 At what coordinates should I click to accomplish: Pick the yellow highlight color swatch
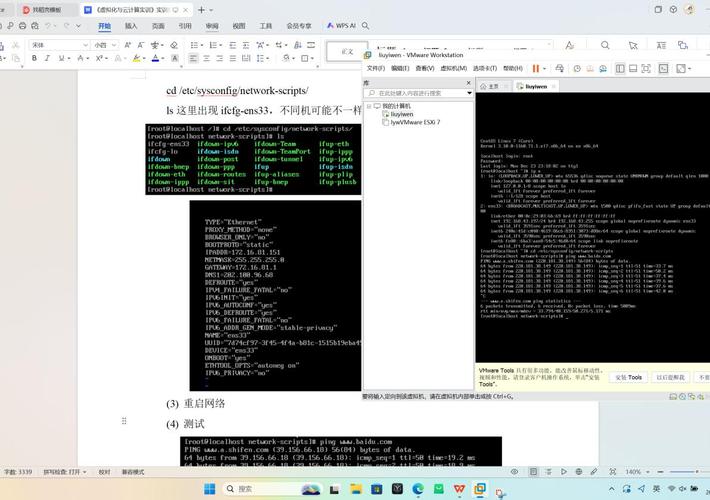pyautogui.click(x=137, y=58)
